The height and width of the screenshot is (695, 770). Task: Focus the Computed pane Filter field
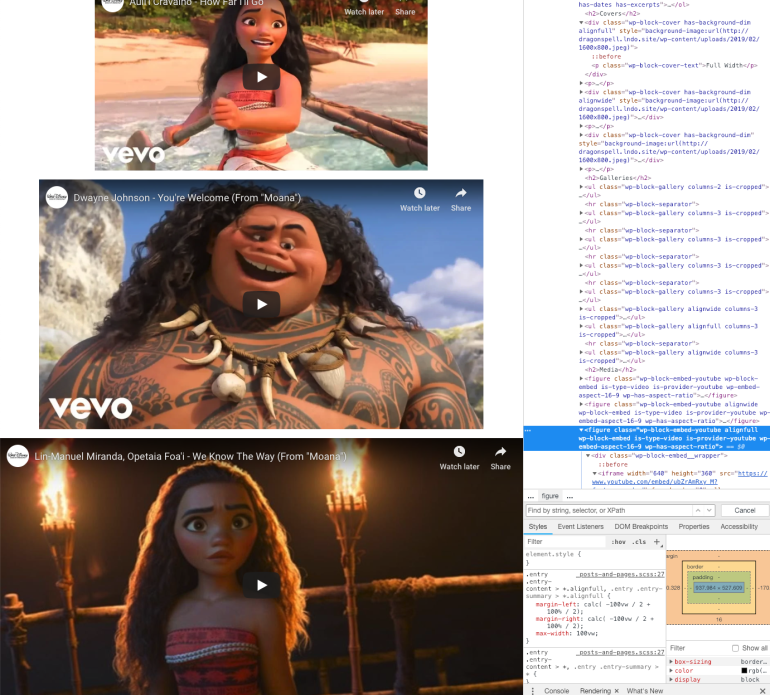(698, 648)
